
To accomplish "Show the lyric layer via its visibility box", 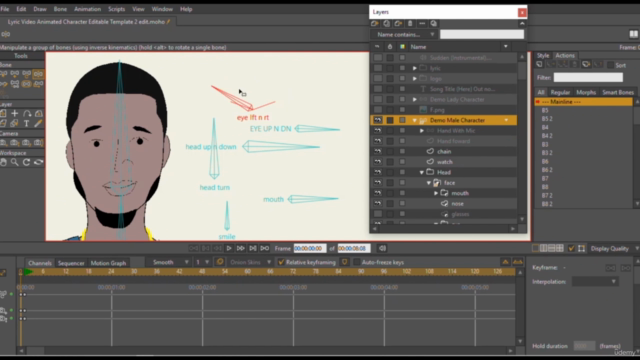I will 378,68.
